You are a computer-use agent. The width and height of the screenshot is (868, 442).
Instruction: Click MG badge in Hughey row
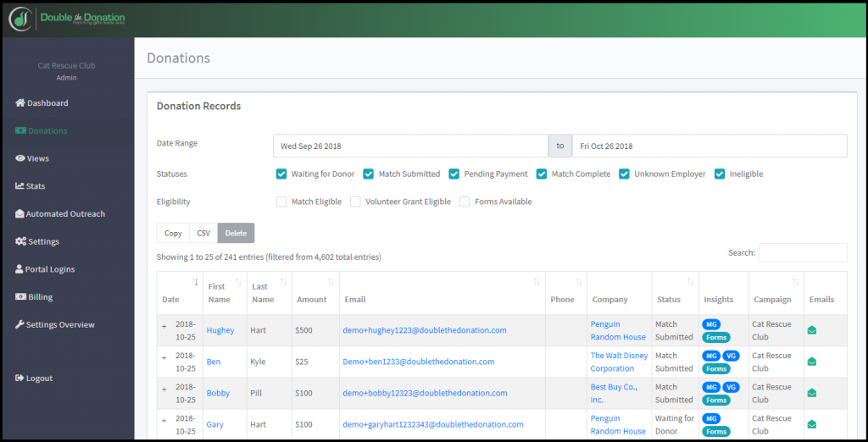point(711,324)
